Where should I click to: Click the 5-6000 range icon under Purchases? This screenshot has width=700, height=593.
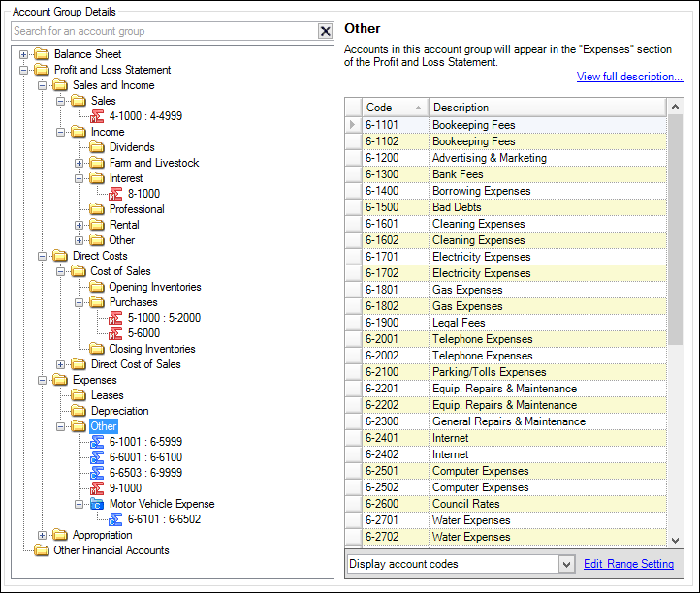pyautogui.click(x=115, y=333)
